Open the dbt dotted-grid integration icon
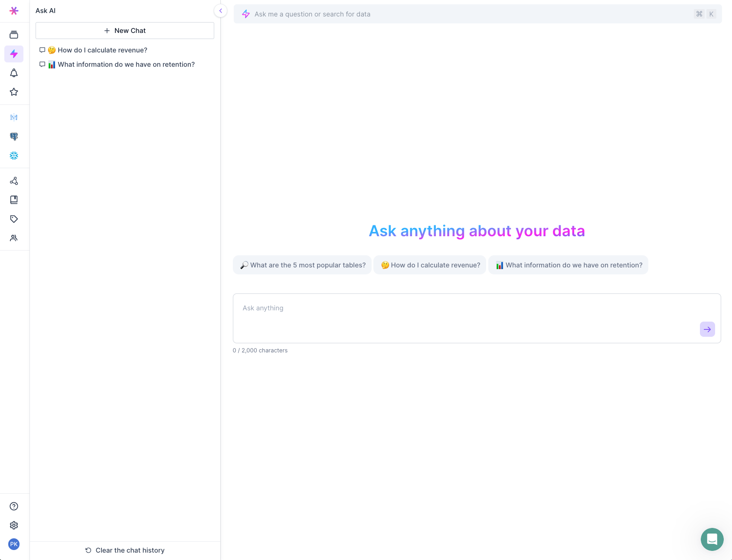This screenshot has width=732, height=560. coord(14,117)
